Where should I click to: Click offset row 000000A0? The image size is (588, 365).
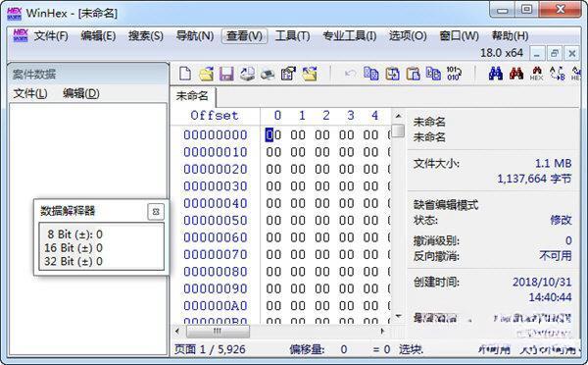[x=216, y=306]
